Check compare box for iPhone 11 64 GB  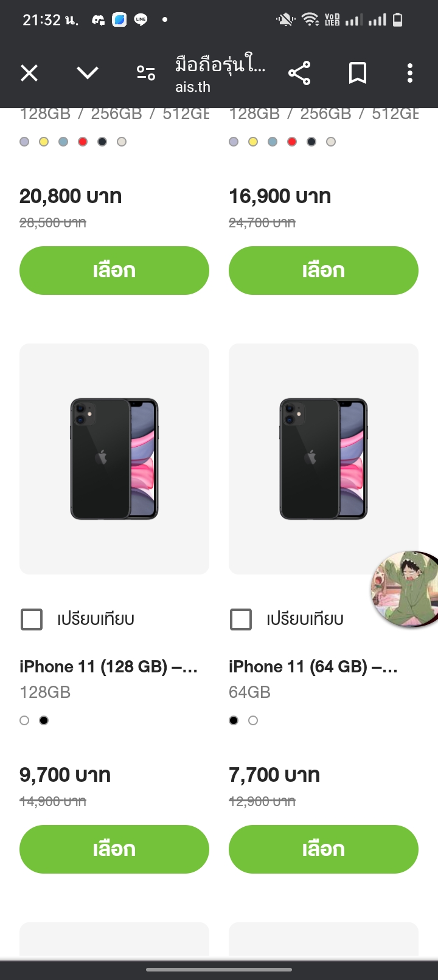241,619
